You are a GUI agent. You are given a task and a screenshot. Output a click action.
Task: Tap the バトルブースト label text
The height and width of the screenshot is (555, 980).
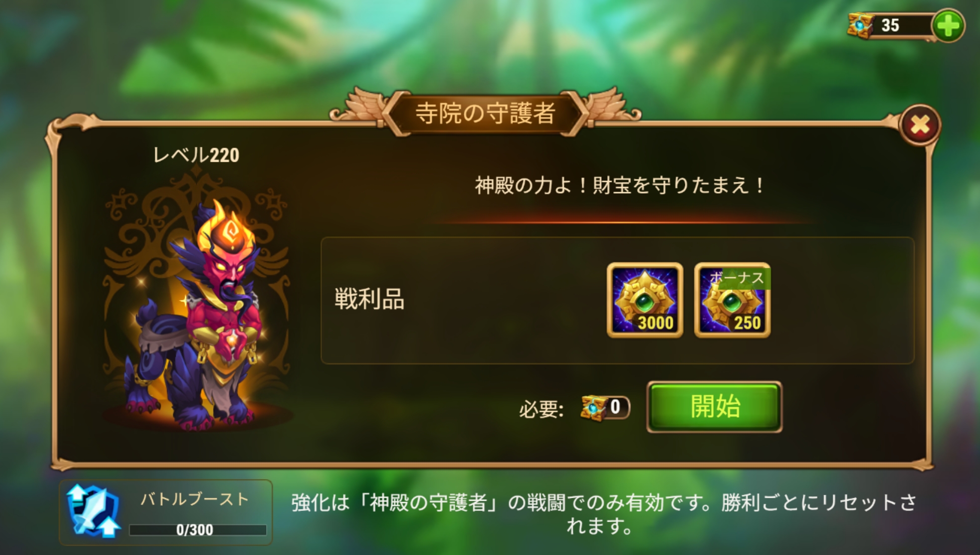(x=195, y=499)
